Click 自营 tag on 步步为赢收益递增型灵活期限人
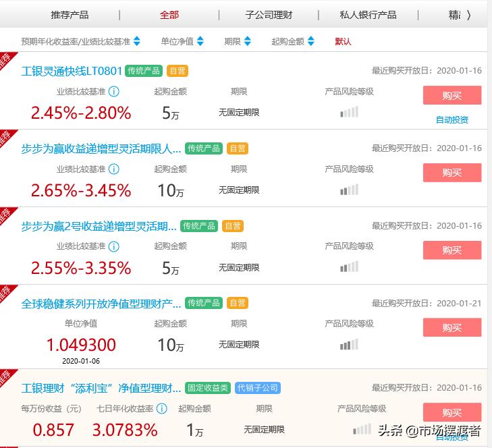The height and width of the screenshot is (448, 492). pyautogui.click(x=237, y=148)
